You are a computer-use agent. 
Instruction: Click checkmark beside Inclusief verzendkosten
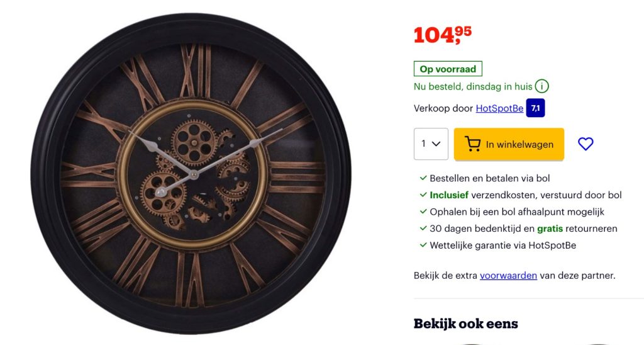(423, 195)
